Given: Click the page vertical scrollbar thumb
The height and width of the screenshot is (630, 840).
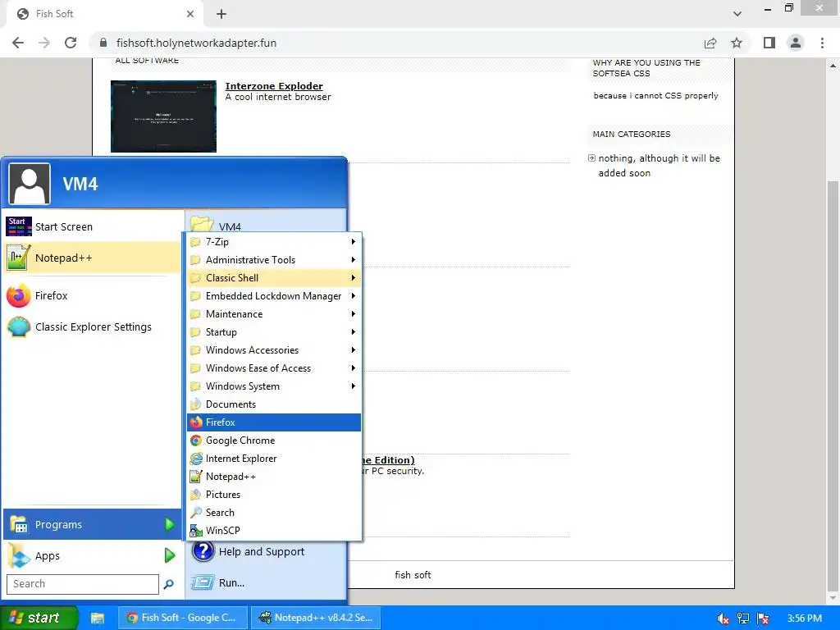Looking at the screenshot, I should pyautogui.click(x=833, y=386).
